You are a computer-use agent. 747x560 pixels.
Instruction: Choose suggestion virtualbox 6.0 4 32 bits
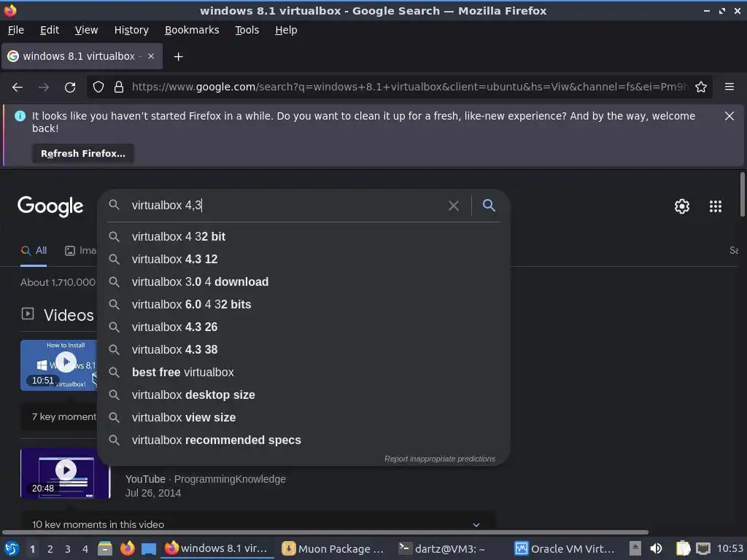pyautogui.click(x=304, y=304)
